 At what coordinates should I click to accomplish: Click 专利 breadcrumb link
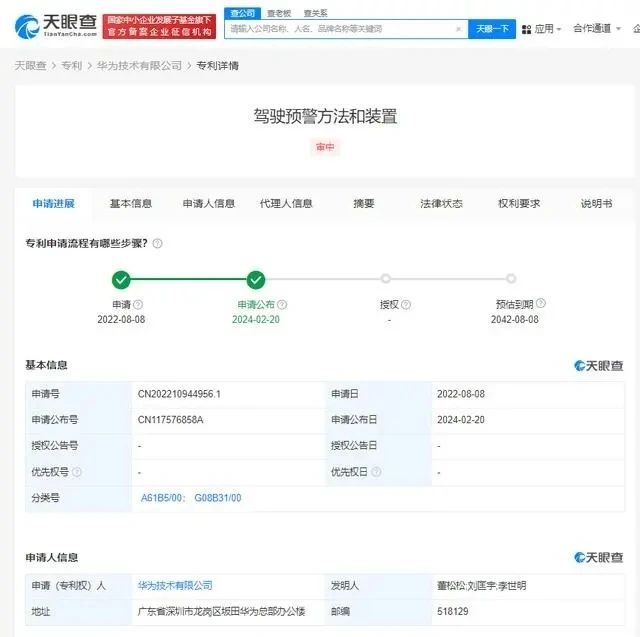(x=71, y=66)
